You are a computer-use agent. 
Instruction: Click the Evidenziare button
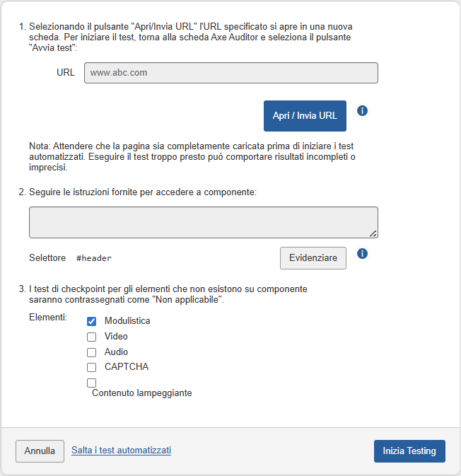point(313,258)
